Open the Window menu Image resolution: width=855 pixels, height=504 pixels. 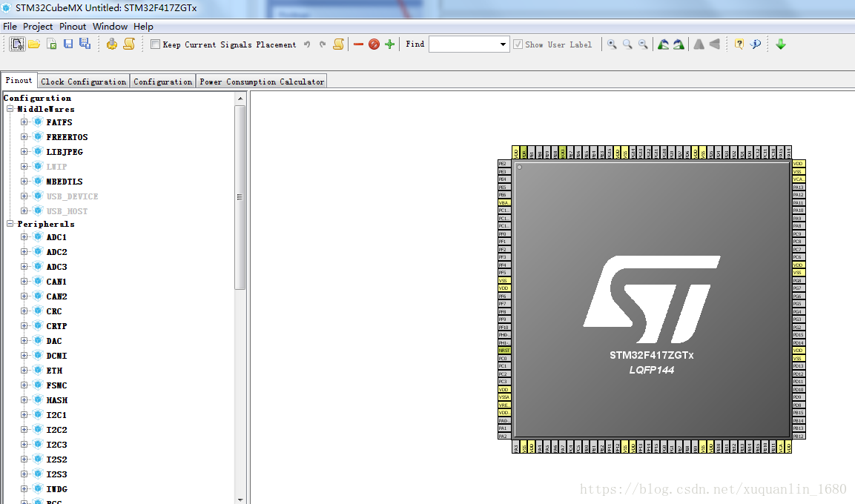110,26
